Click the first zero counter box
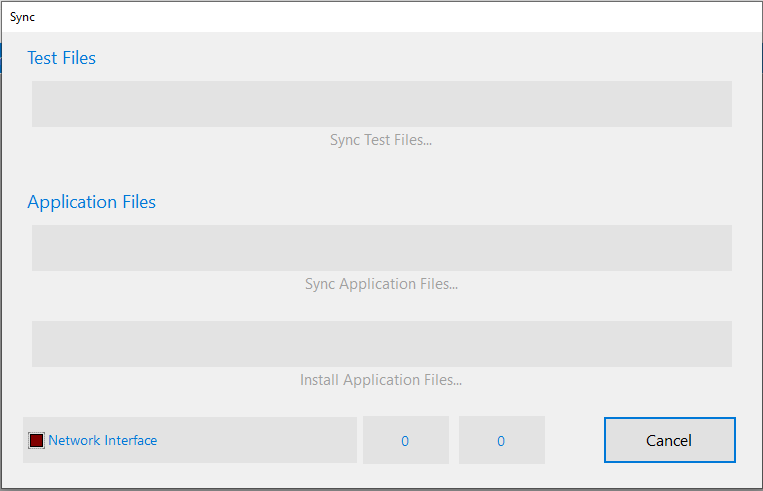The width and height of the screenshot is (763, 491). 406,440
